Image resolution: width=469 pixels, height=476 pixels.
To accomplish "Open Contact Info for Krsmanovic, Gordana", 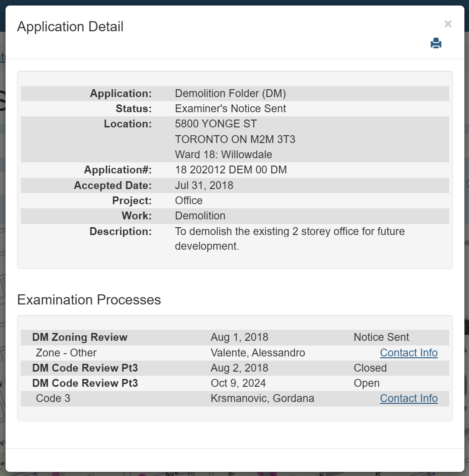I will pyautogui.click(x=408, y=398).
